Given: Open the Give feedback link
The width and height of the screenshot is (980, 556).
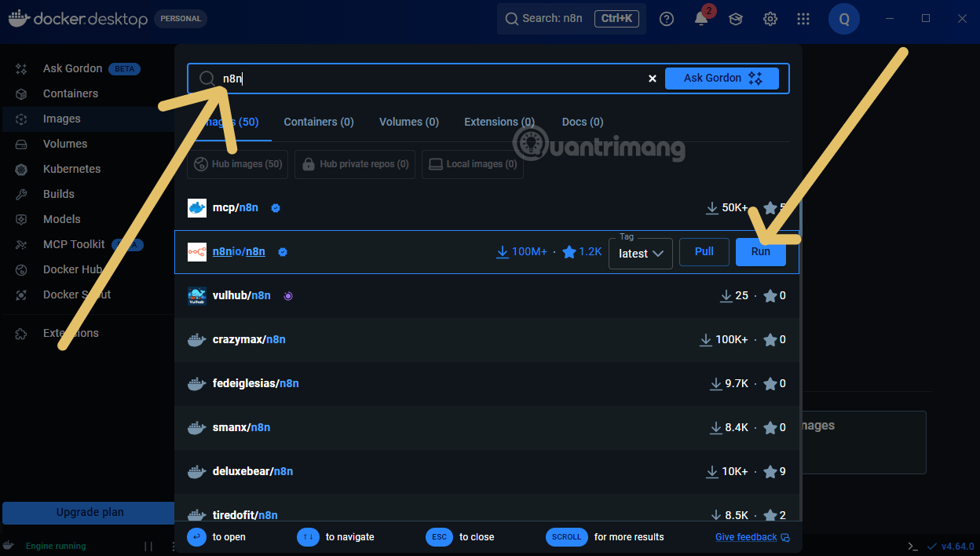Looking at the screenshot, I should [752, 537].
